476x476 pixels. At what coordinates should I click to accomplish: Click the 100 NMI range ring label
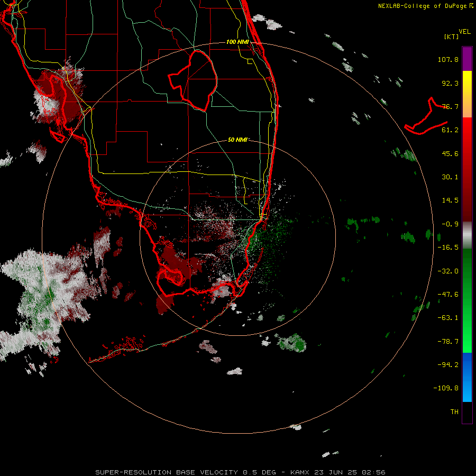(237, 42)
